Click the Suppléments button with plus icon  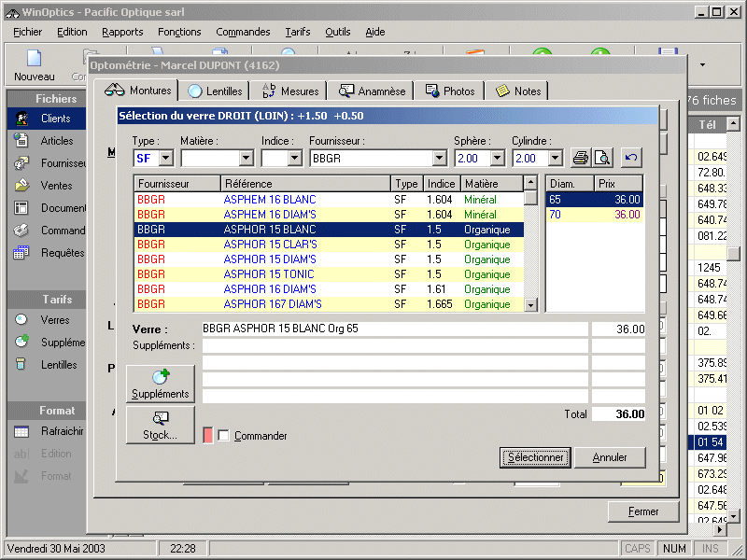[160, 384]
